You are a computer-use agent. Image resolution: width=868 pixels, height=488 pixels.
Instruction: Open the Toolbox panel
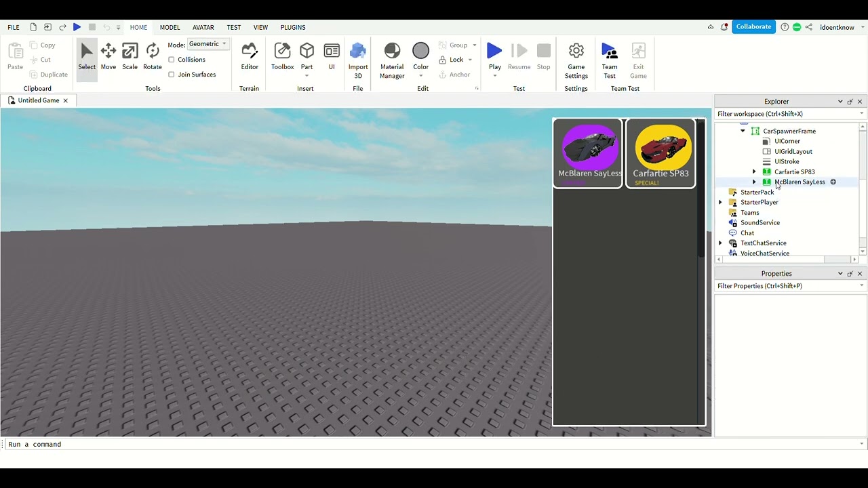click(x=283, y=57)
